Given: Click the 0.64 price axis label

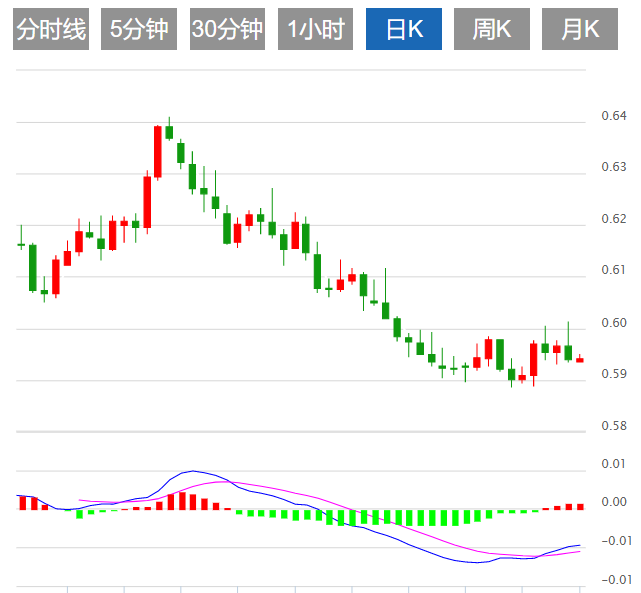Looking at the screenshot, I should coord(614,116).
